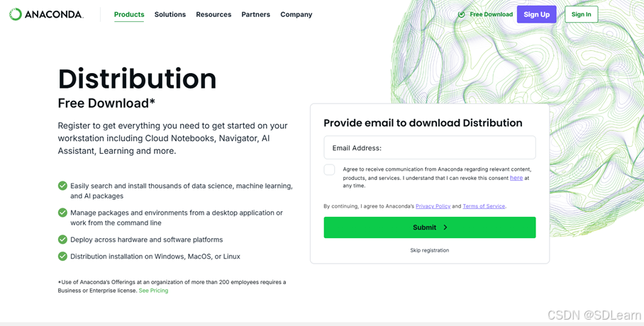644x326 pixels.
Task: Click text 'Distribution installation on Windows, MacOS, or Linux'
Action: click(155, 257)
